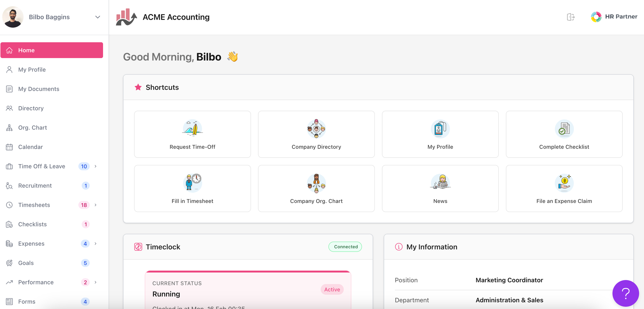Expand the Timesheets submenu arrow
Screen dimensions: 644x309
[96, 205]
